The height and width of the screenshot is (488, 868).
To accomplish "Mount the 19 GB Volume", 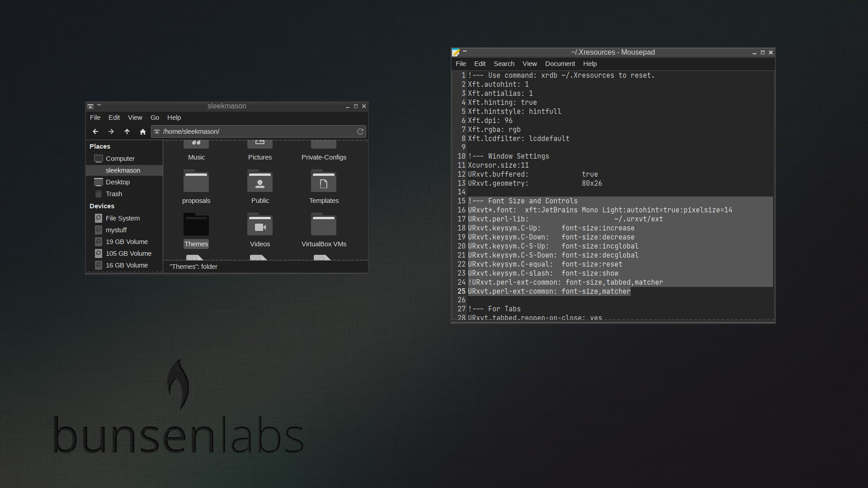I will click(124, 242).
